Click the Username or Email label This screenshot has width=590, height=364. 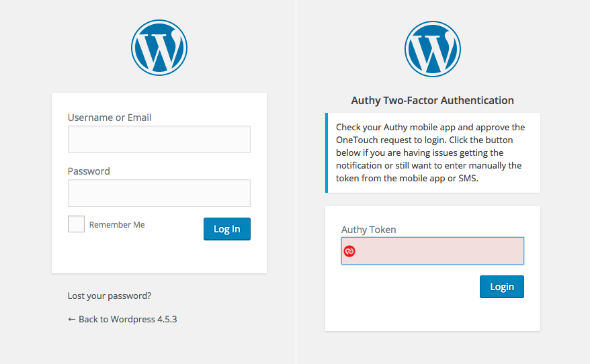pos(110,118)
